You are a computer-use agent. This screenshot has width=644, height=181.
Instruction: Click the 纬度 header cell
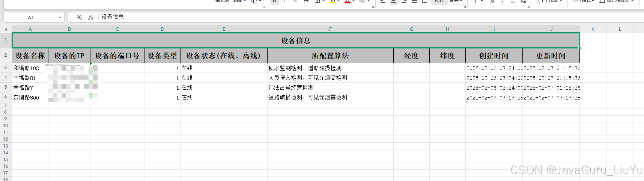coord(447,56)
